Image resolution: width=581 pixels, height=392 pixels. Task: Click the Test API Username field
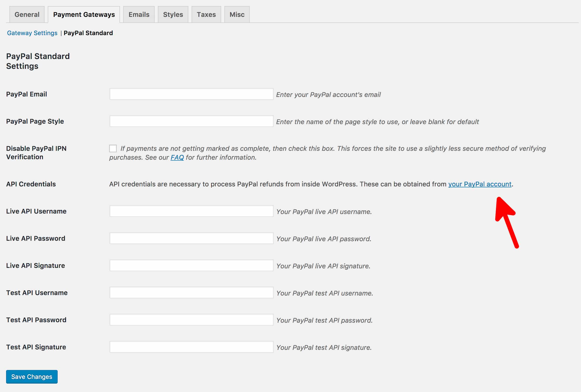[x=191, y=292]
